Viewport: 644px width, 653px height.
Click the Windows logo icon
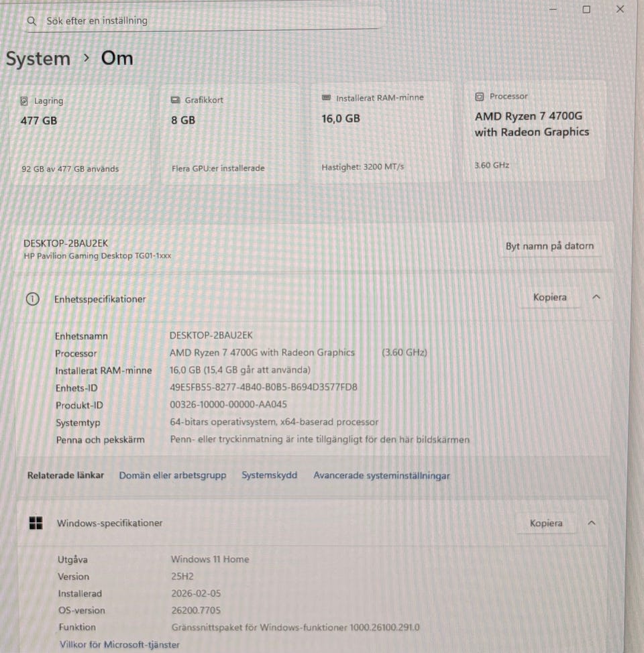[36, 523]
